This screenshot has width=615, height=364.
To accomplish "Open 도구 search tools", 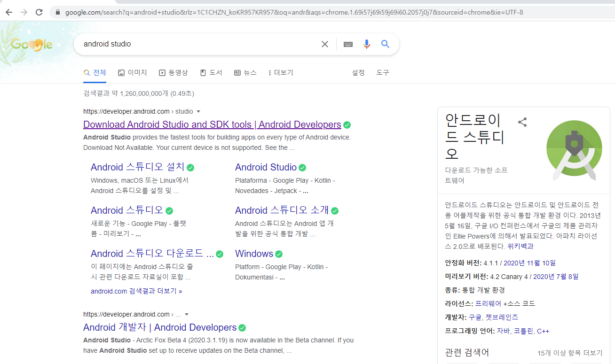I will (383, 73).
